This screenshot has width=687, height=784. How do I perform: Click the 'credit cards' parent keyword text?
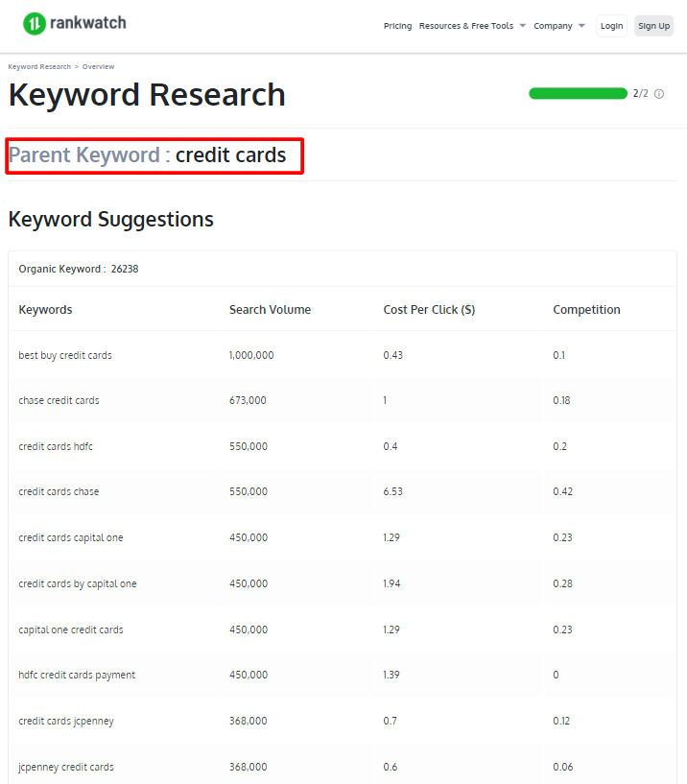(230, 155)
